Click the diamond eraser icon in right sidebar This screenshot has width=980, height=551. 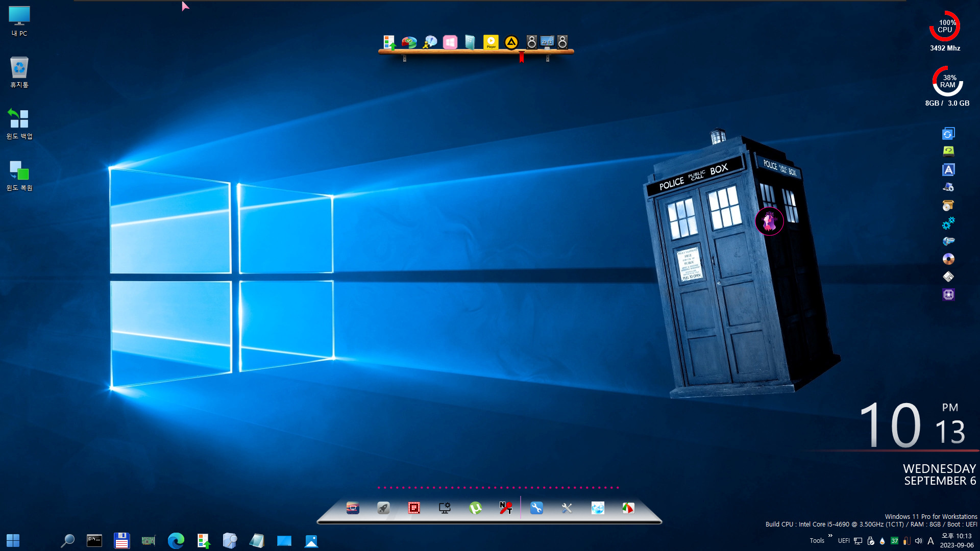(948, 277)
